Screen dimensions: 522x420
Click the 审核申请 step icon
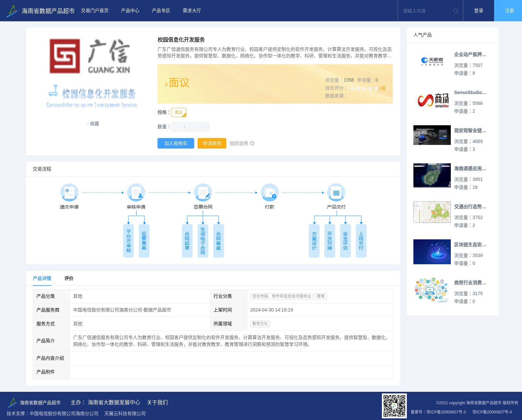[x=136, y=192]
